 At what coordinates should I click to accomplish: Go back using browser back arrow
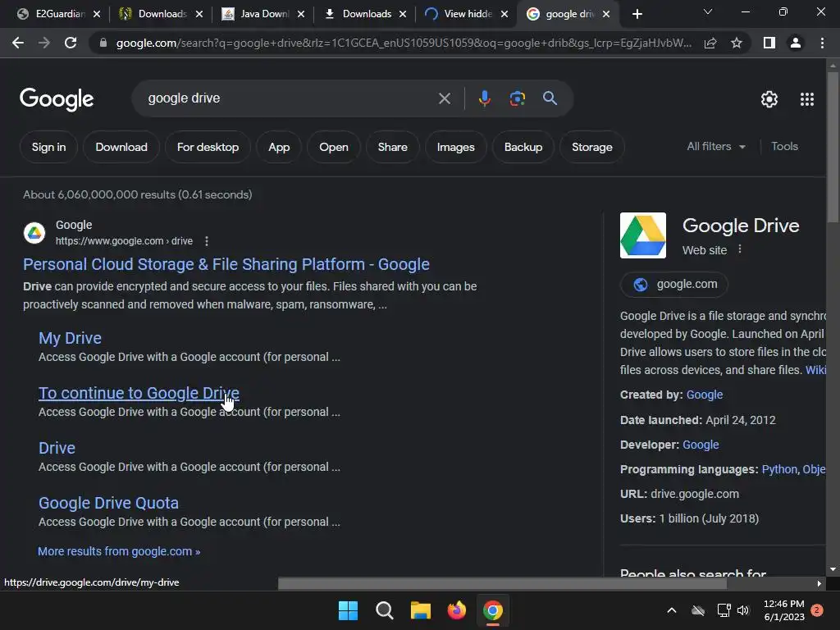(x=18, y=43)
